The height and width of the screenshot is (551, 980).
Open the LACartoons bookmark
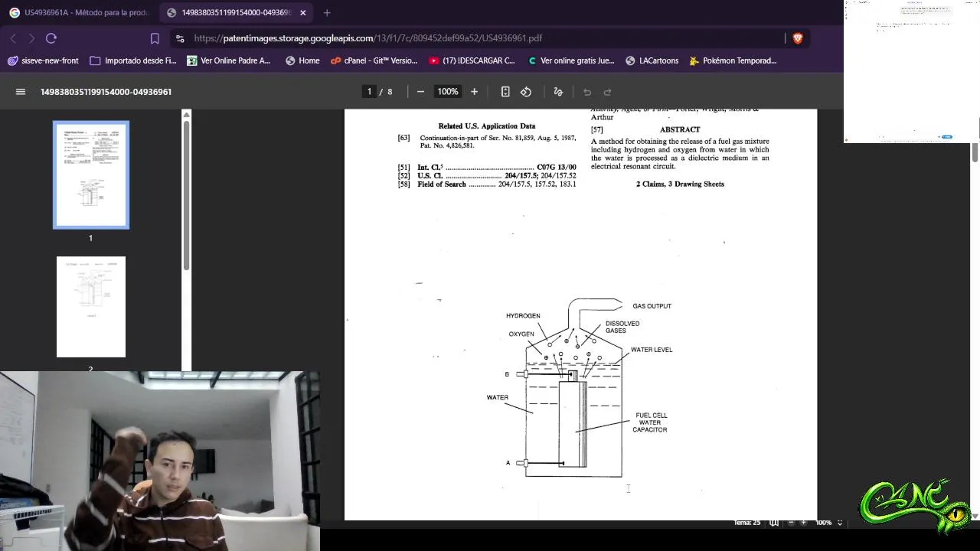click(652, 60)
